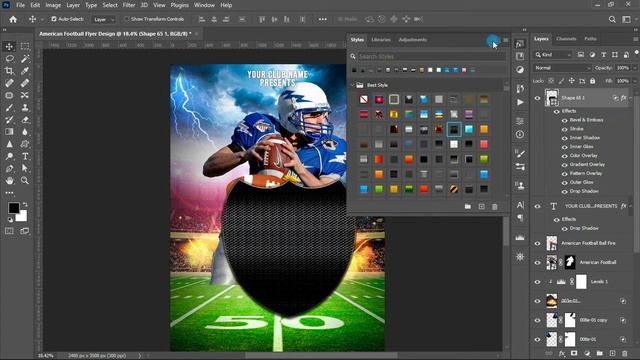Image resolution: width=640 pixels, height=360 pixels.
Task: Select the Clone Stamp tool
Action: click(25, 107)
